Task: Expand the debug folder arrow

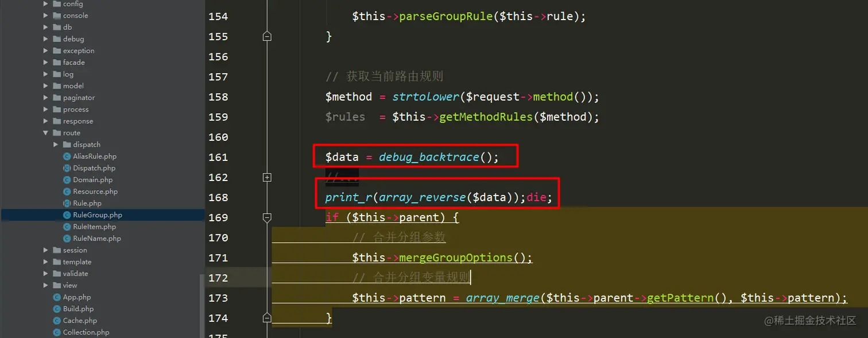Action: click(46, 39)
